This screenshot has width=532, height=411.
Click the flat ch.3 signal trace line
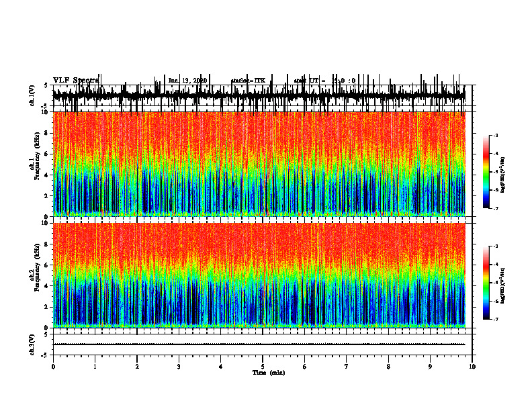click(x=259, y=345)
